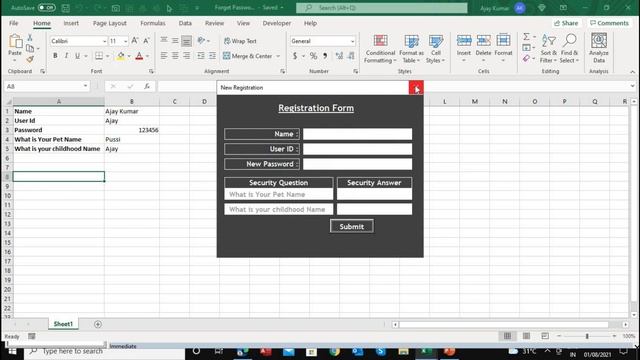
Task: Open Conditional Formatting menu
Action: [380, 49]
